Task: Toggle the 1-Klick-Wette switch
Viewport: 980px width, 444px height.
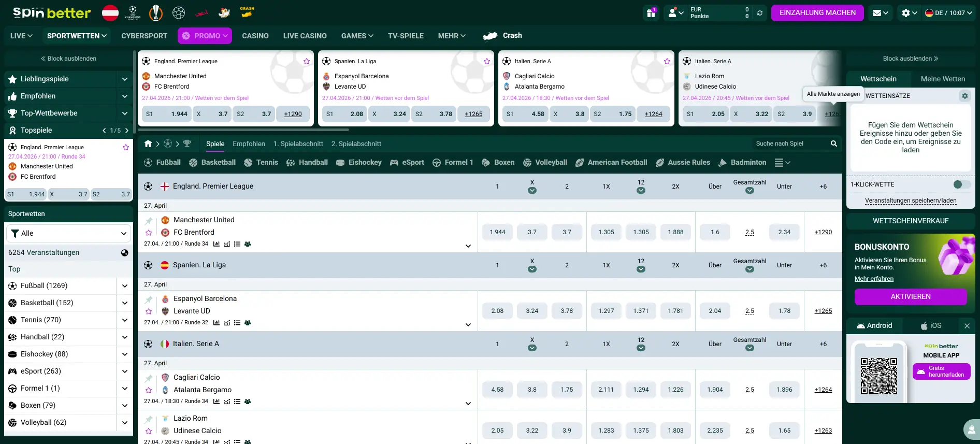Action: (962, 184)
